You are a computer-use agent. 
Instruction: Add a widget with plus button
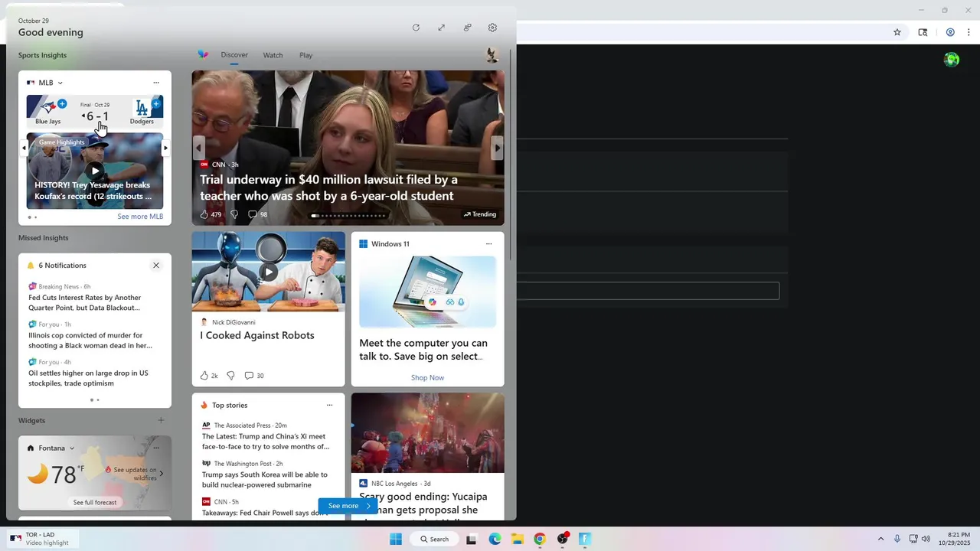click(161, 420)
